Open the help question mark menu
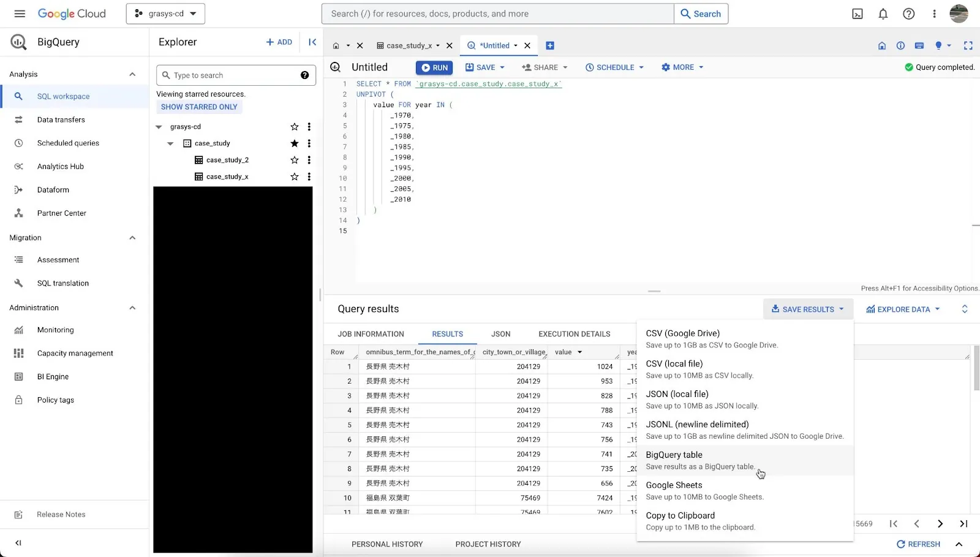The width and height of the screenshot is (980, 557). point(909,13)
